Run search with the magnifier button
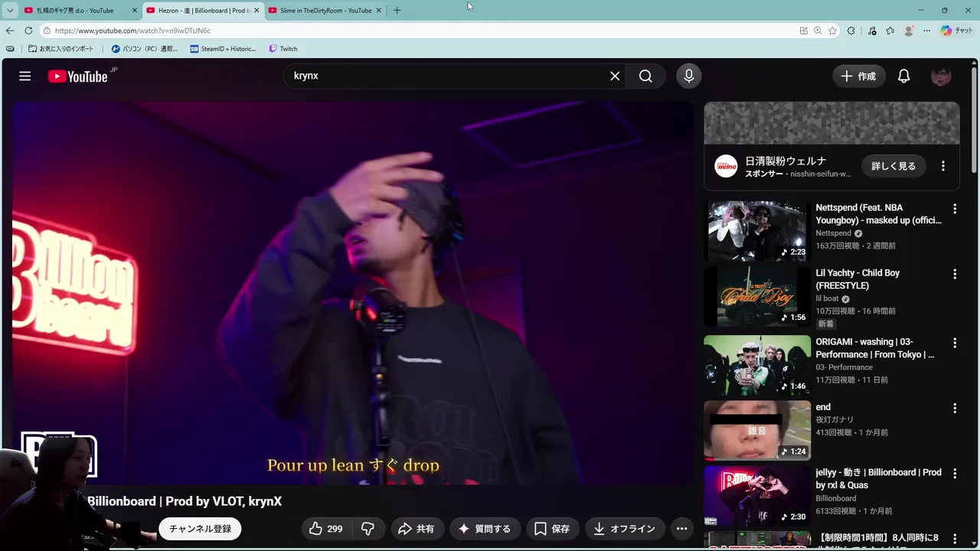Screen dimensions: 980x551 [x=645, y=76]
